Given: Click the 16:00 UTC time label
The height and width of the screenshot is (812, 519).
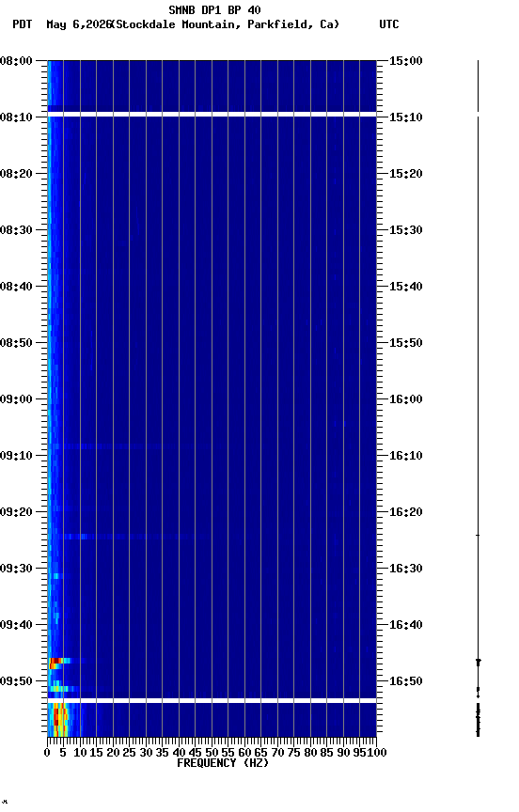Looking at the screenshot, I should (406, 399).
